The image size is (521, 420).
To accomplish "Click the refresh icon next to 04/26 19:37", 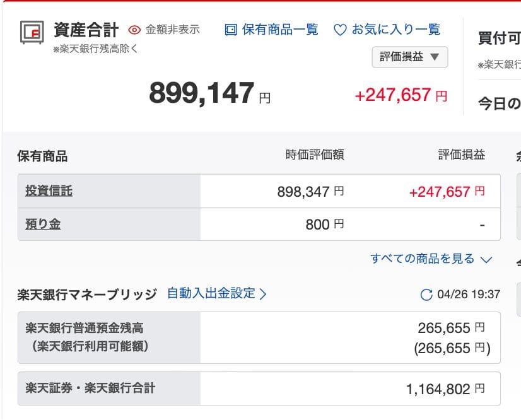I will tap(426, 295).
